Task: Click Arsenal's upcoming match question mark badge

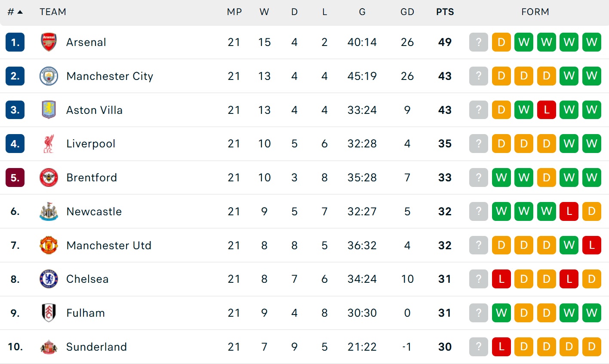Action: tap(478, 42)
